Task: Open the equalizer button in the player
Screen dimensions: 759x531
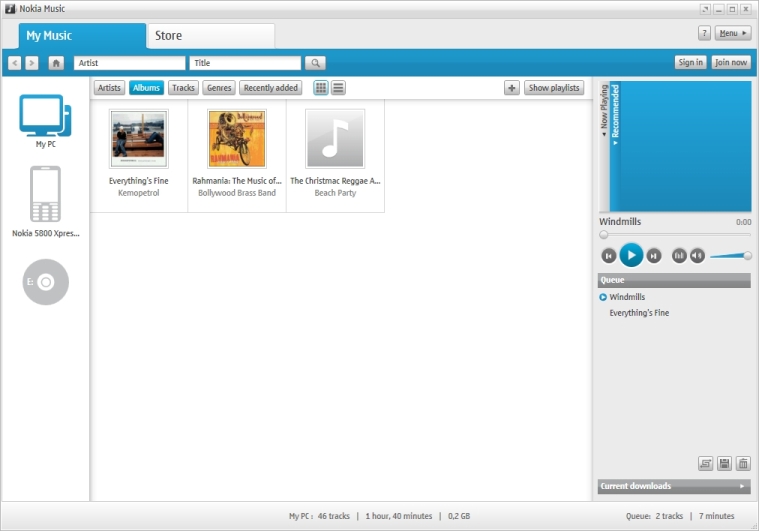Action: [x=679, y=255]
